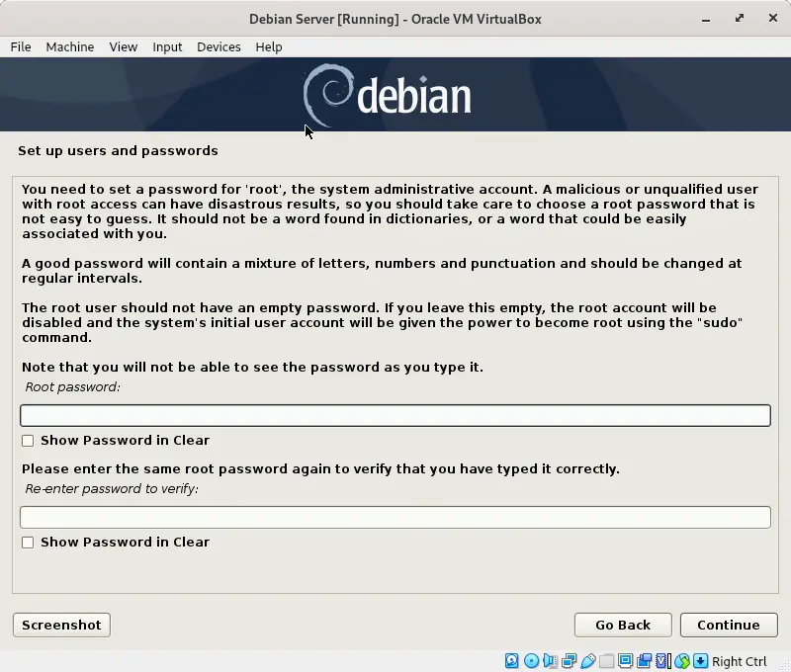This screenshot has width=791, height=672.
Task: Focus the Root password input field
Action: click(395, 415)
